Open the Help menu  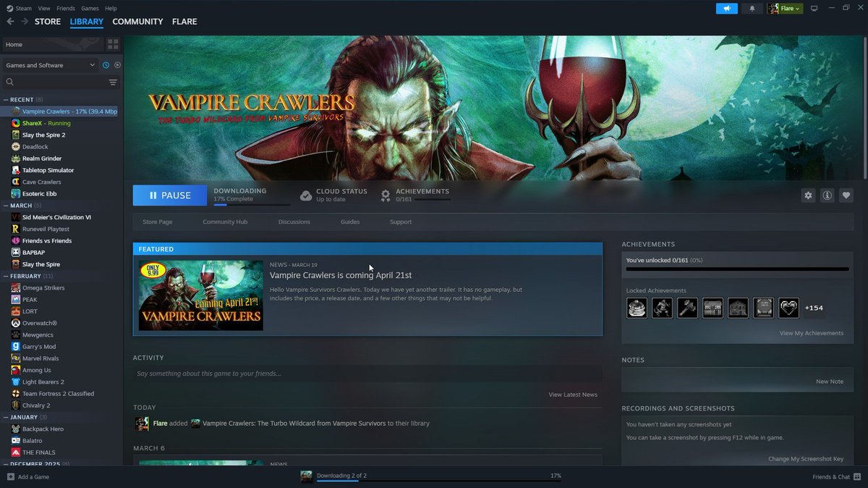(x=111, y=9)
